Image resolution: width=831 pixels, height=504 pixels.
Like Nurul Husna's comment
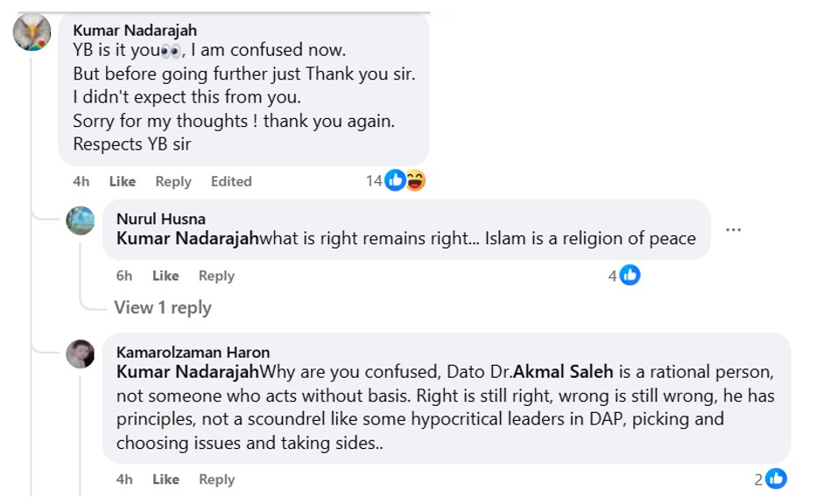pos(165,276)
